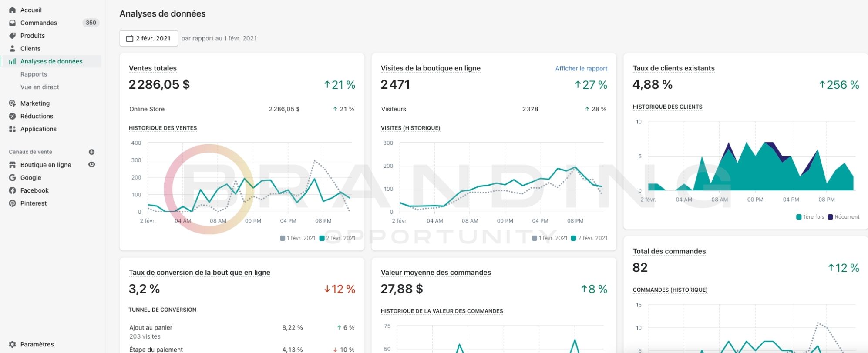Click the Produits tag icon

(12, 36)
